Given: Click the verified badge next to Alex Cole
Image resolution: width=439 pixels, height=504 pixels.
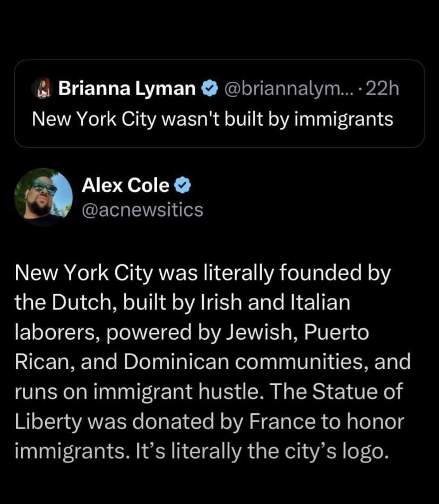Looking at the screenshot, I should pyautogui.click(x=183, y=185).
